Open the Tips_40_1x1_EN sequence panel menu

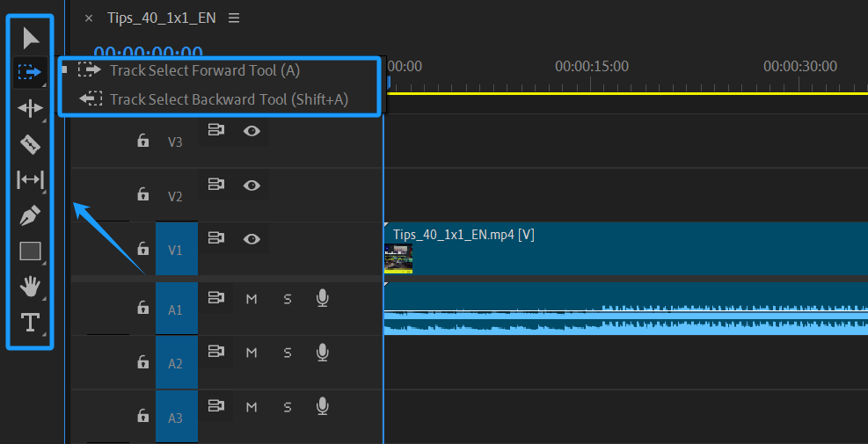point(233,18)
